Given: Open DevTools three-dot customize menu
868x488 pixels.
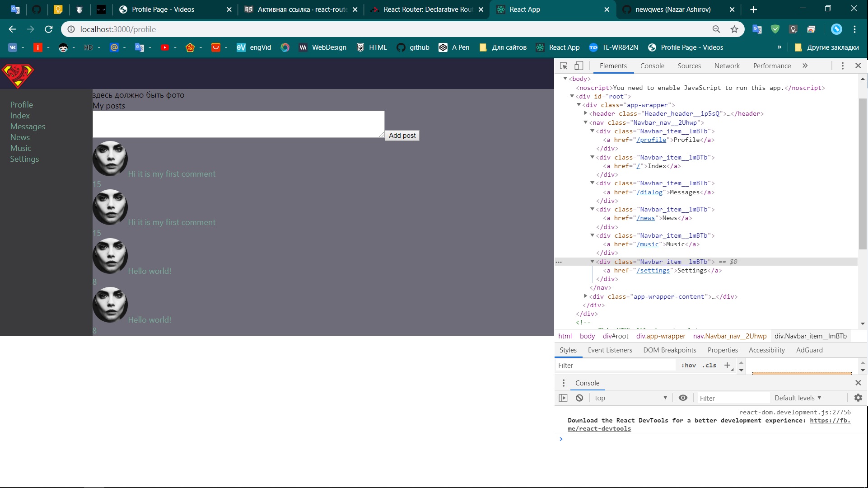Looking at the screenshot, I should [842, 66].
